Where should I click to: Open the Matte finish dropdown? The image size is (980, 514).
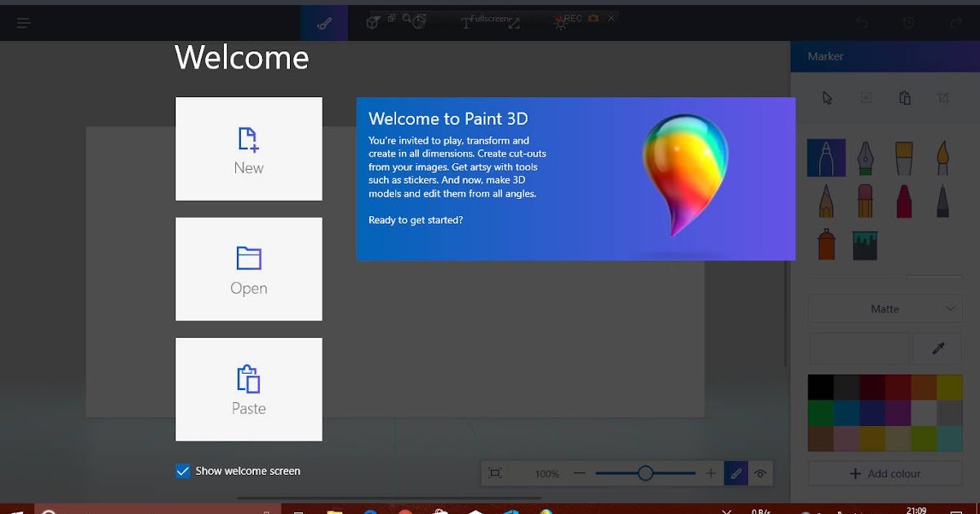point(885,308)
